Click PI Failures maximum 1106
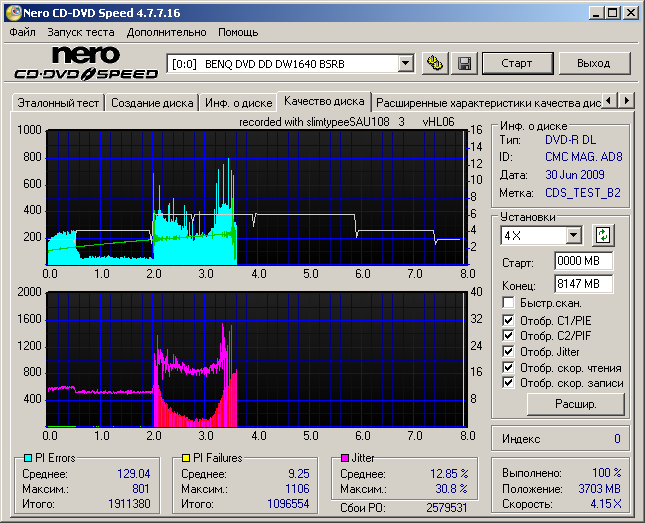The width and height of the screenshot is (645, 523). pos(297,489)
